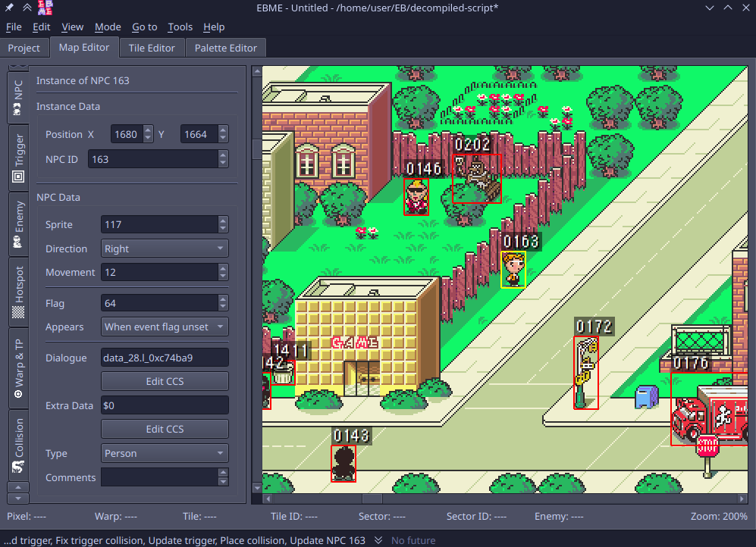Open the Tools menu
Image resolution: width=756 pixels, height=547 pixels.
pyautogui.click(x=180, y=27)
